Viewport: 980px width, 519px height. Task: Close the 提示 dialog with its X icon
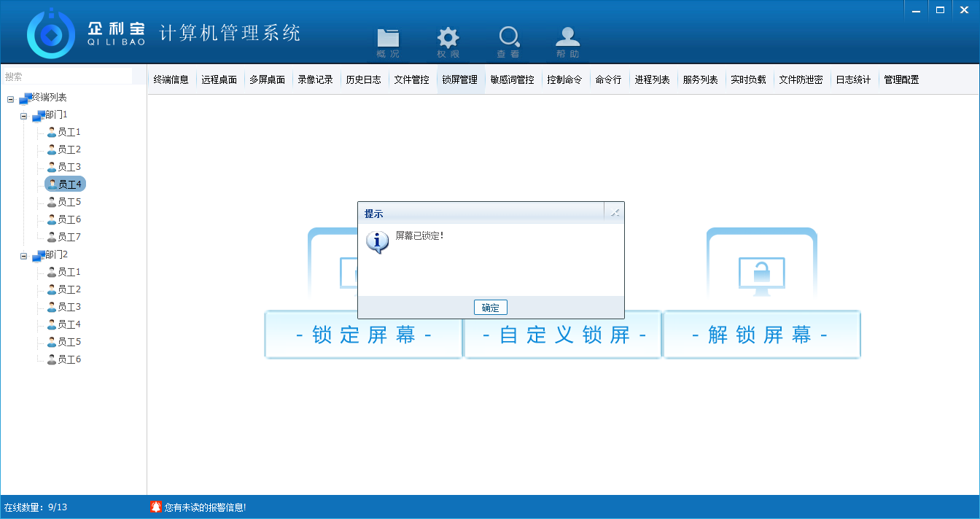[x=615, y=213]
